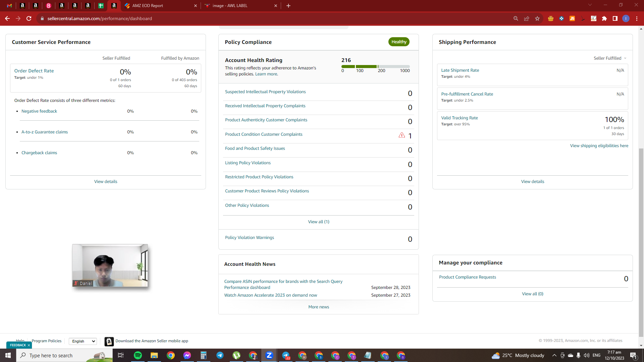Viewport: 644px width, 362px height.
Task: Open the orange JS extension icon
Action: point(572,18)
